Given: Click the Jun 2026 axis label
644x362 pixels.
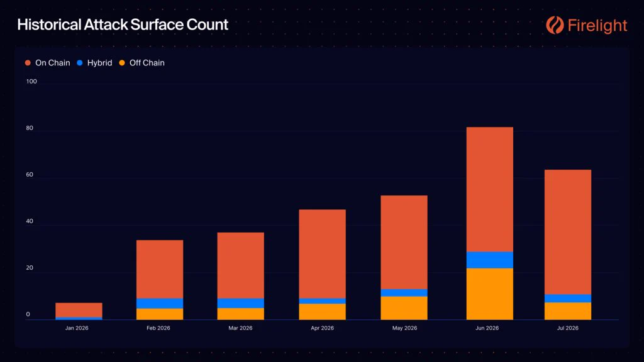Looking at the screenshot, I should 487,328.
